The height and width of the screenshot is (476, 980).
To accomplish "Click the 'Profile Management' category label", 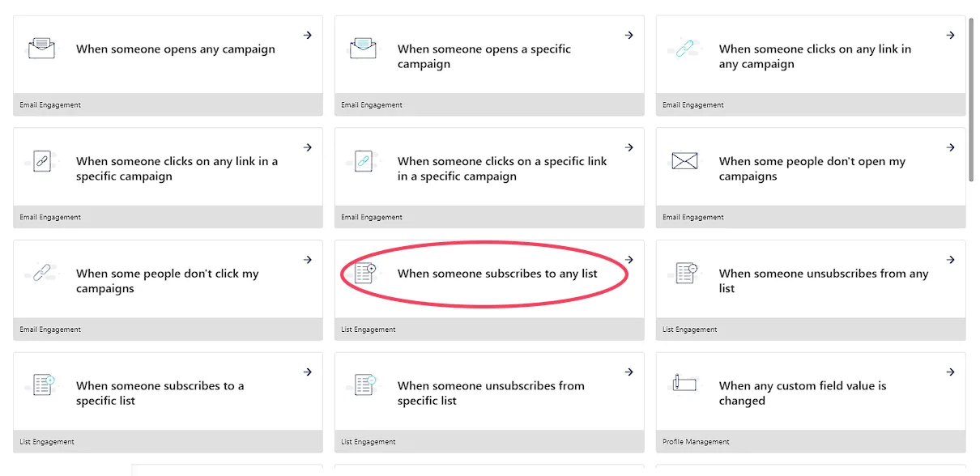I will tap(696, 442).
